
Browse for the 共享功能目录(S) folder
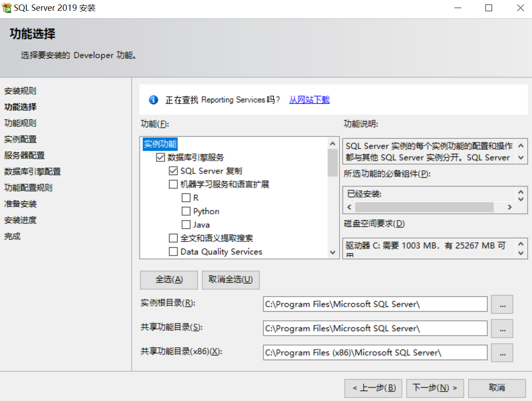click(x=502, y=328)
